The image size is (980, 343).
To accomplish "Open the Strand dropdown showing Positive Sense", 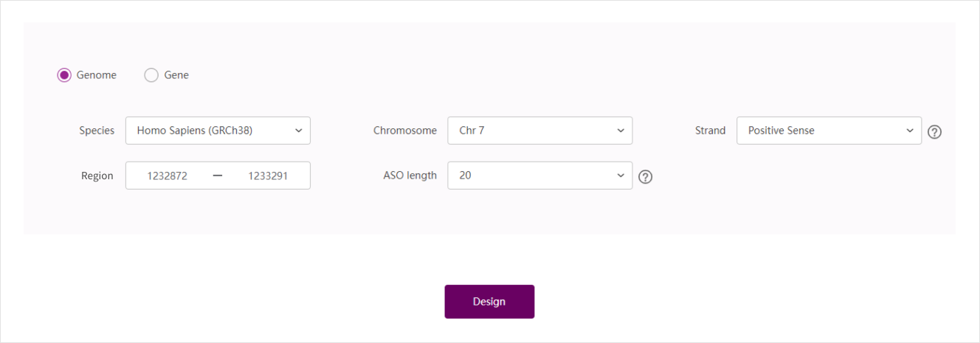I will pos(828,131).
